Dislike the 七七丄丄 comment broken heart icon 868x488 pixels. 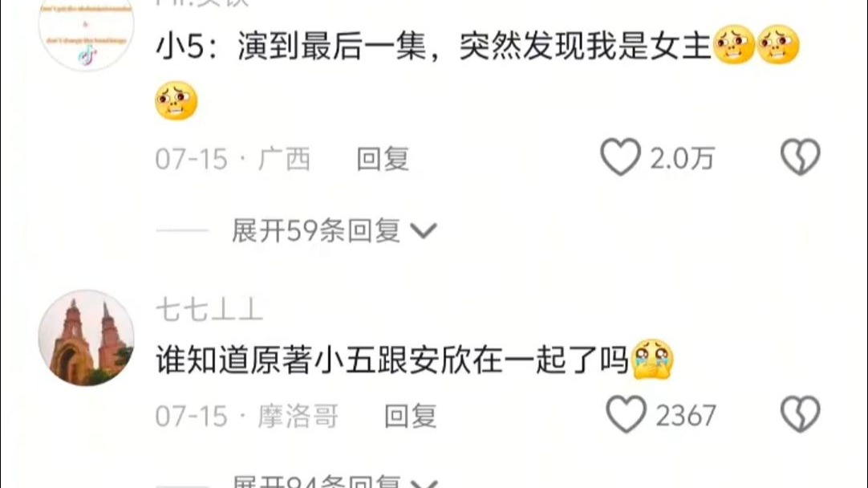coord(801,414)
